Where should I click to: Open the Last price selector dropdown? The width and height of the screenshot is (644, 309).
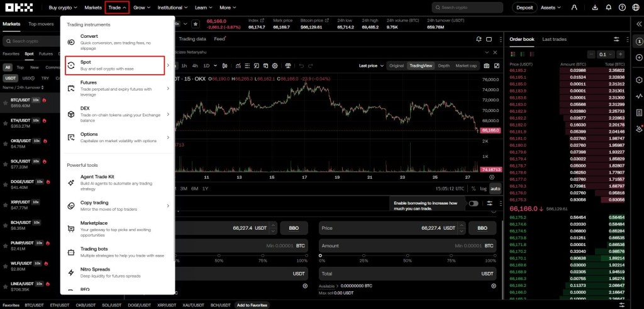pos(371,65)
